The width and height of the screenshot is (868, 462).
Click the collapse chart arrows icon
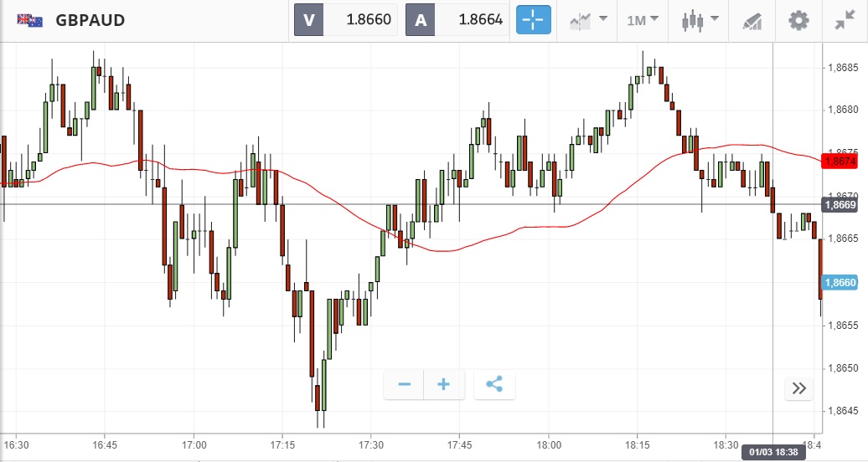click(845, 20)
